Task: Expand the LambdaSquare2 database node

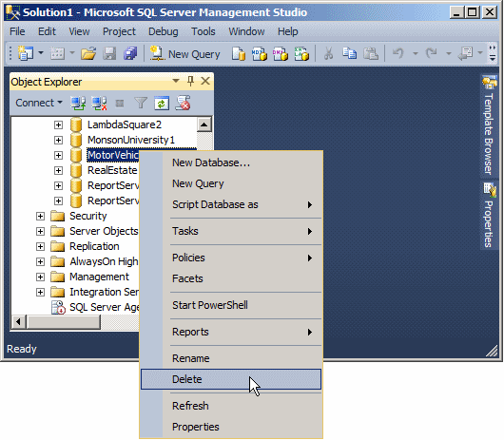Action: pyautogui.click(x=58, y=124)
